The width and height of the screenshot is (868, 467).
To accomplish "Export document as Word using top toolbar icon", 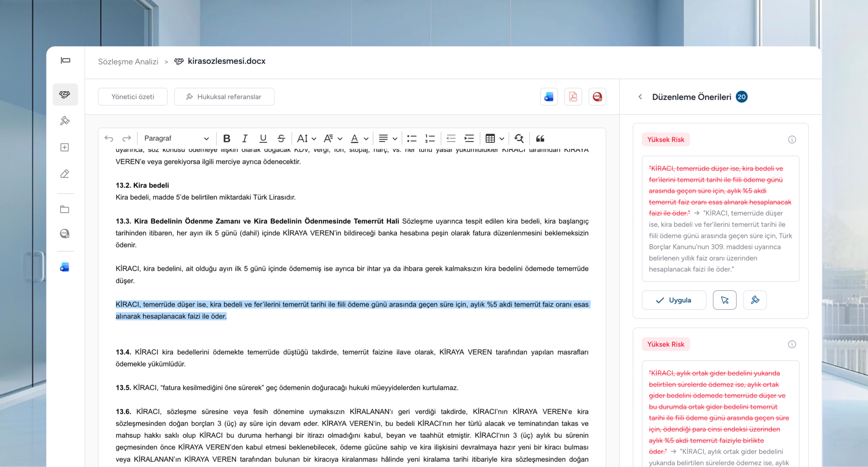I will tap(549, 97).
